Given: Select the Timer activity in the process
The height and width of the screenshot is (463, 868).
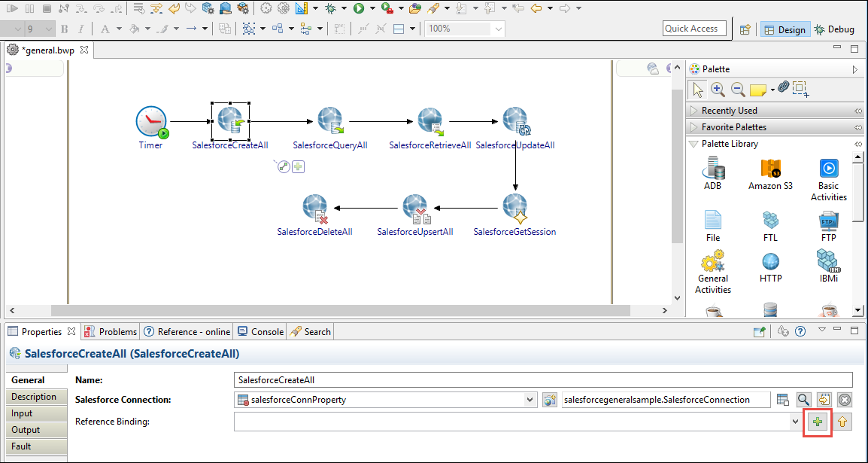Looking at the screenshot, I should click(152, 123).
